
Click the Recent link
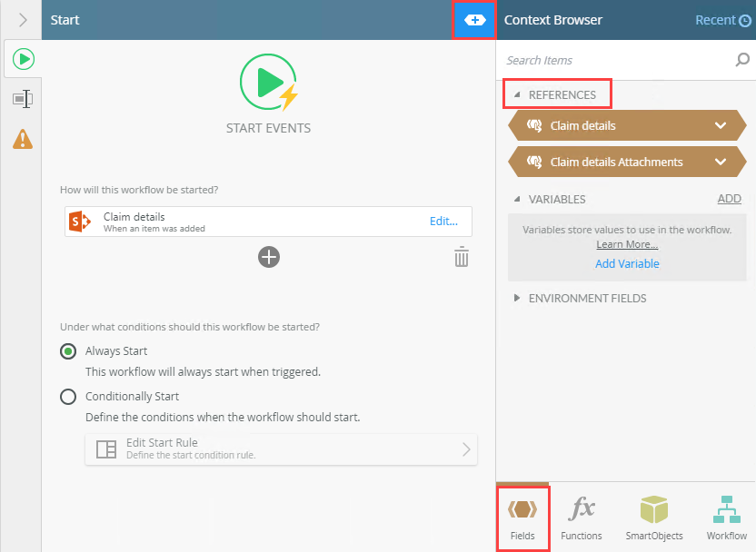715,20
